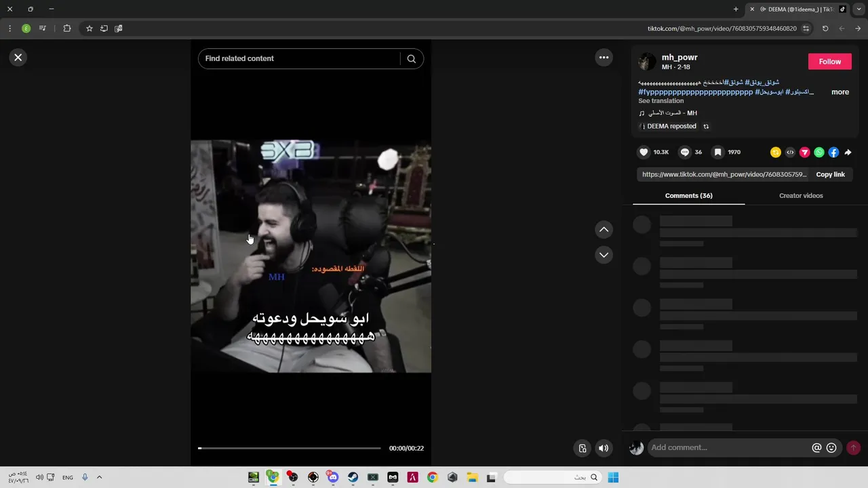Insert a mention with @ icon
The image size is (868, 488).
[x=816, y=448]
